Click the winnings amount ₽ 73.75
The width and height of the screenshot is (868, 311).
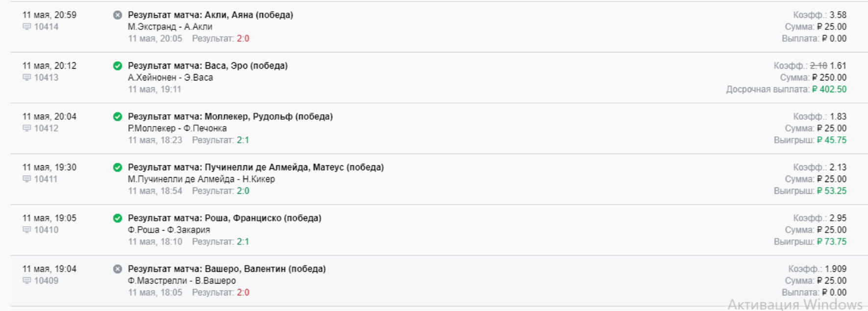[832, 242]
